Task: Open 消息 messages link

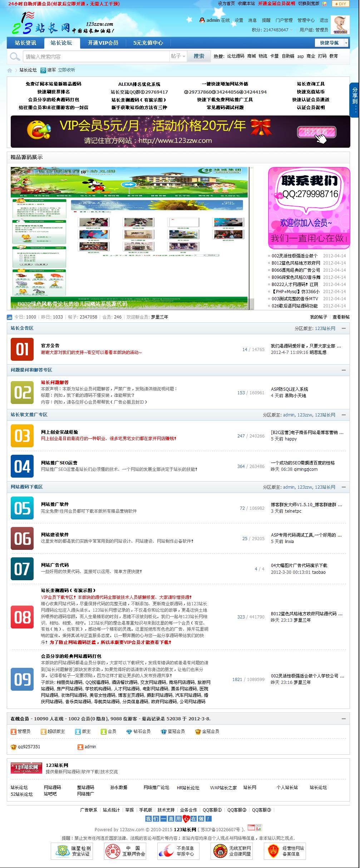Action: 252,20
